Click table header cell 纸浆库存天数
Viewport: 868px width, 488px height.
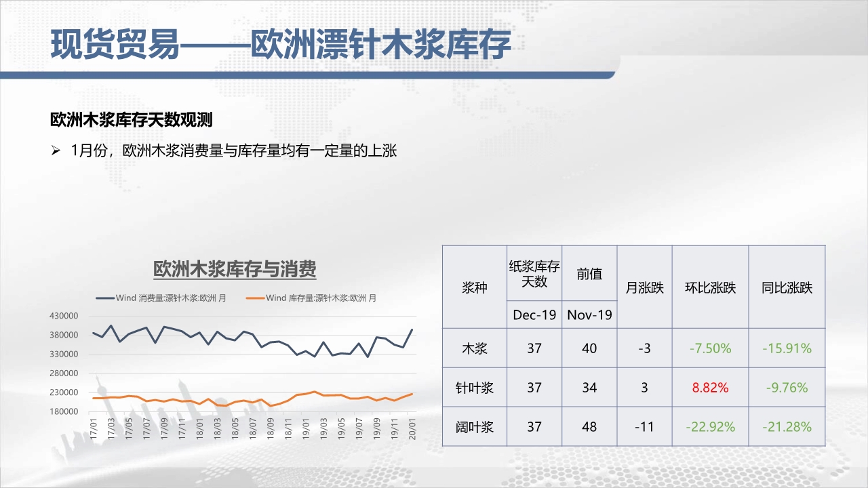[534, 274]
